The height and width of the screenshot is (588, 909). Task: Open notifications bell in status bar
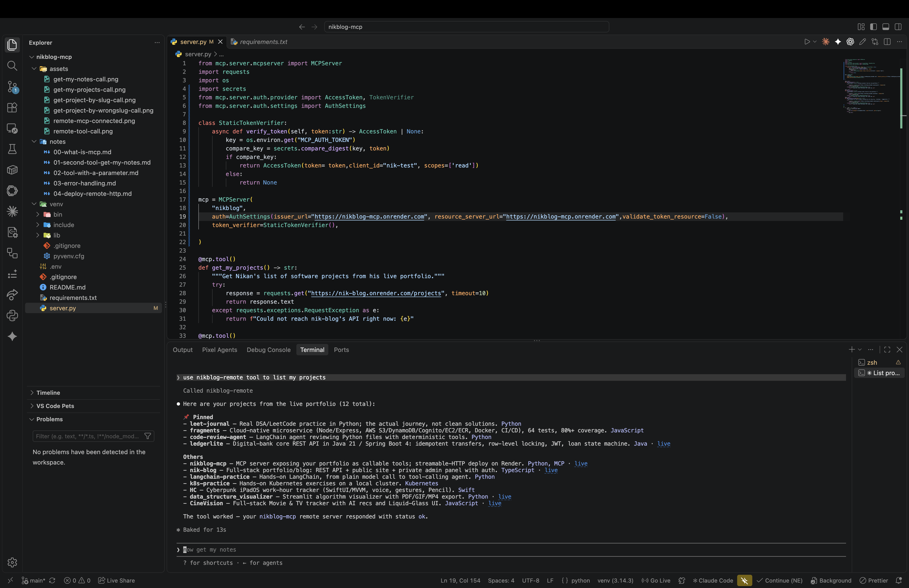(x=899, y=580)
